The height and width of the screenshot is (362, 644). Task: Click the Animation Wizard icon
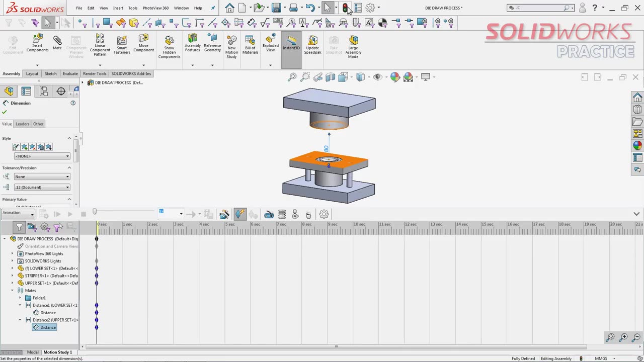coord(224,215)
